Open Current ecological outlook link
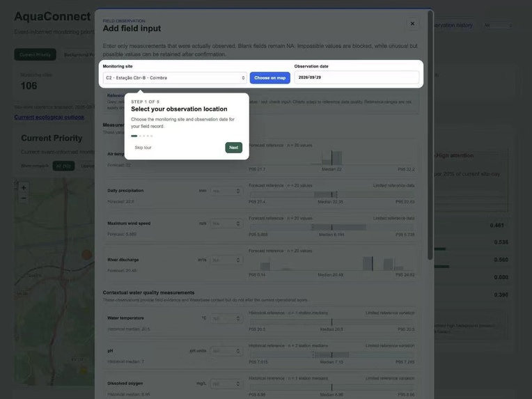This screenshot has width=532, height=399. pyautogui.click(x=49, y=117)
